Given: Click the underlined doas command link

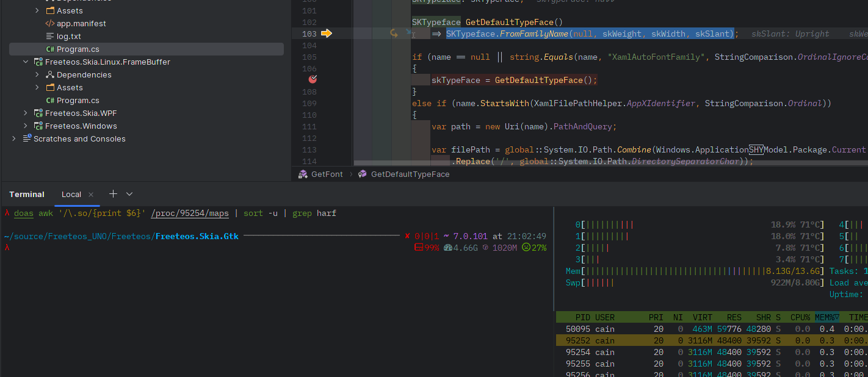Looking at the screenshot, I should [23, 214].
